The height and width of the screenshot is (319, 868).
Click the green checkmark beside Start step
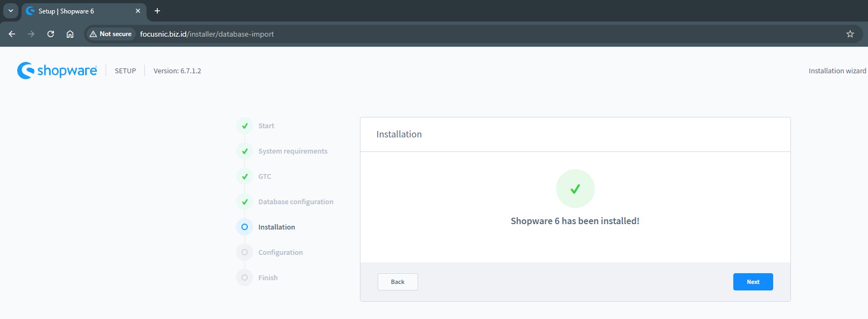(x=245, y=126)
